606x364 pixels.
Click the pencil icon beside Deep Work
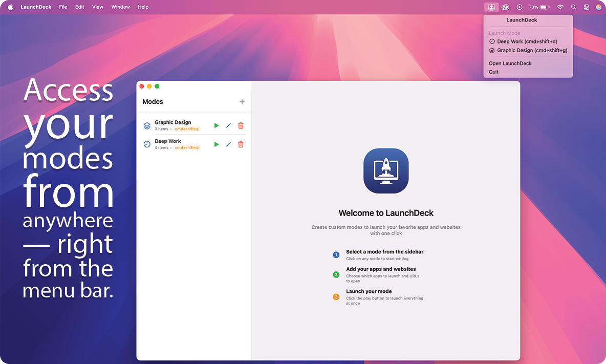click(x=228, y=144)
